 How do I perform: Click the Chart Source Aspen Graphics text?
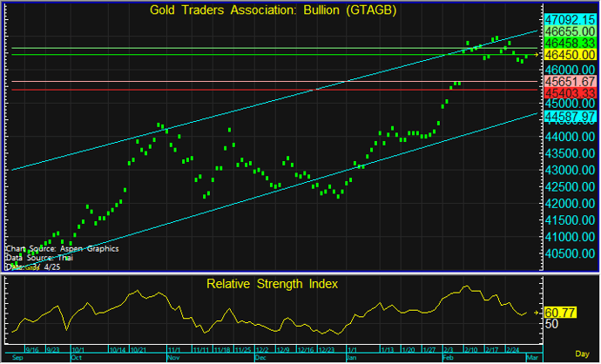(62, 248)
